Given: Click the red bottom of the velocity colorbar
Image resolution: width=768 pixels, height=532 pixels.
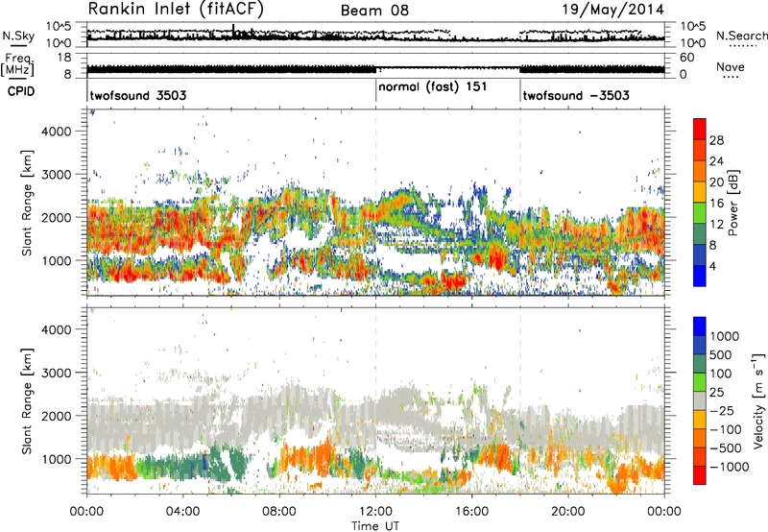Looking at the screenshot, I should pyautogui.click(x=700, y=475).
